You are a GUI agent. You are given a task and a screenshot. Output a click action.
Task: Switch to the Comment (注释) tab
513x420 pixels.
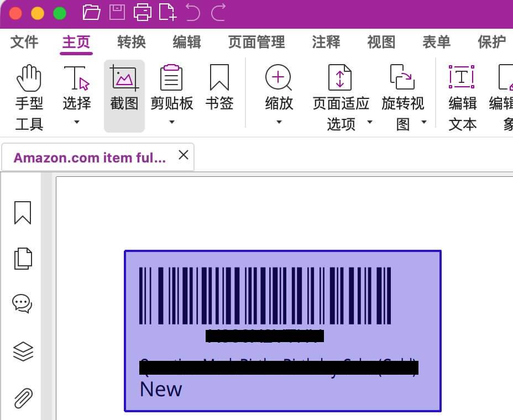click(x=326, y=42)
